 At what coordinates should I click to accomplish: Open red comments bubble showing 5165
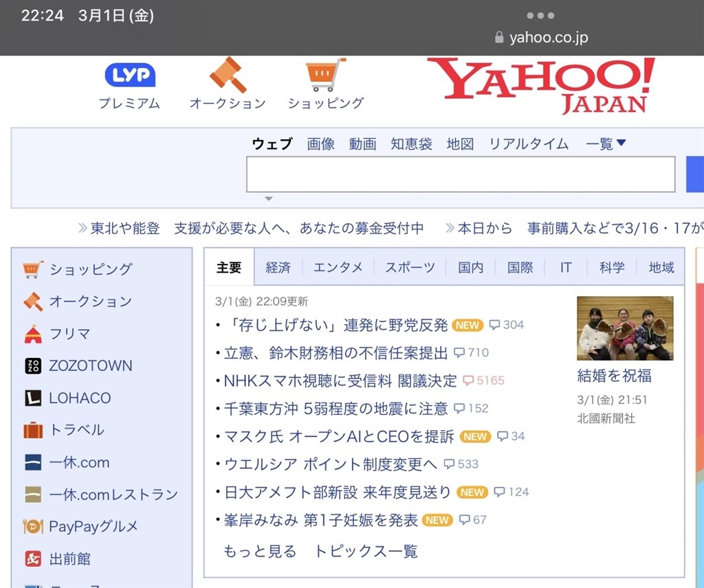483,381
